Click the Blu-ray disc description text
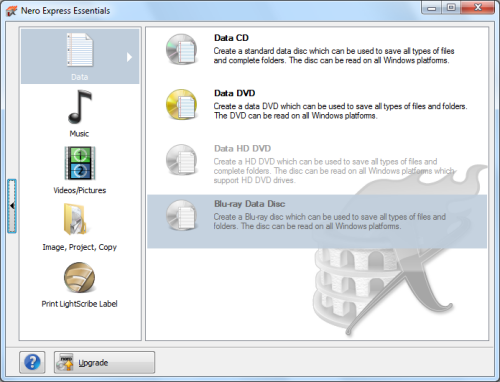 click(329, 221)
